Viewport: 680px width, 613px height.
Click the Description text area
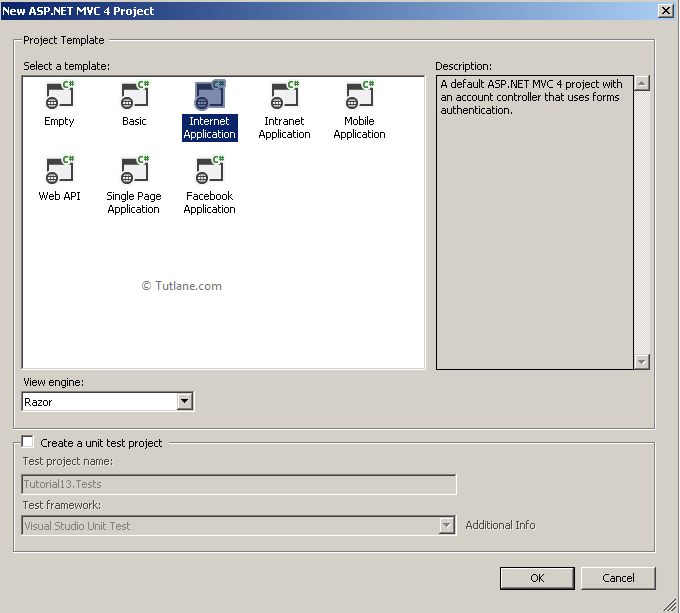535,220
